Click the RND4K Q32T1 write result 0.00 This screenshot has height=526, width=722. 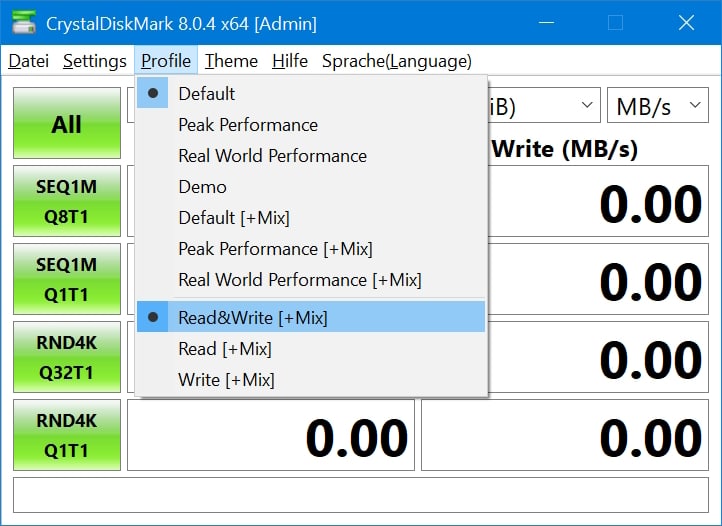coord(598,357)
